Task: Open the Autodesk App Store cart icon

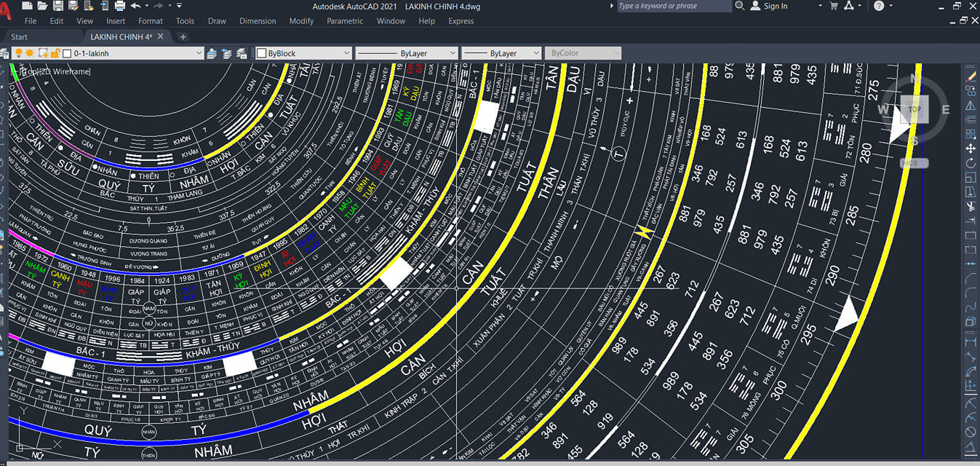Action: 834,6
